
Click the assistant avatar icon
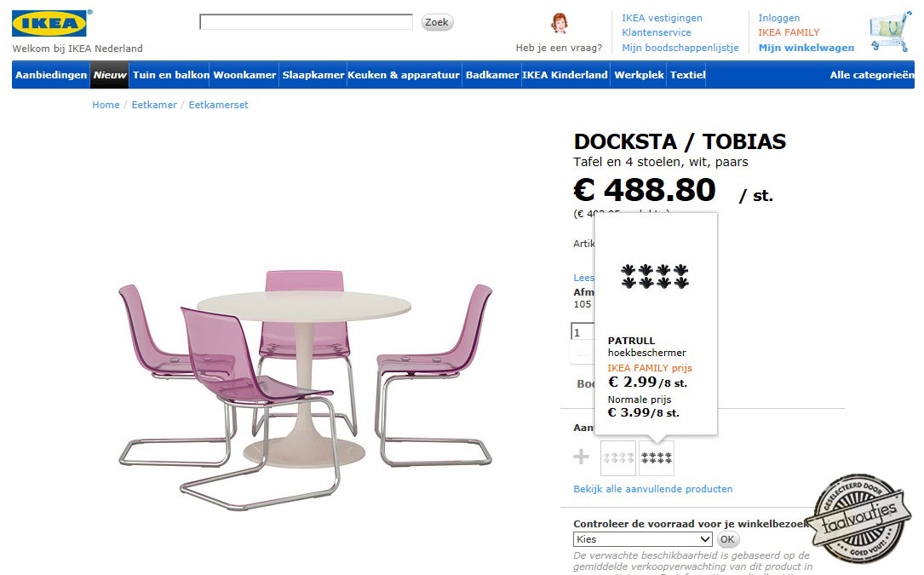[560, 23]
